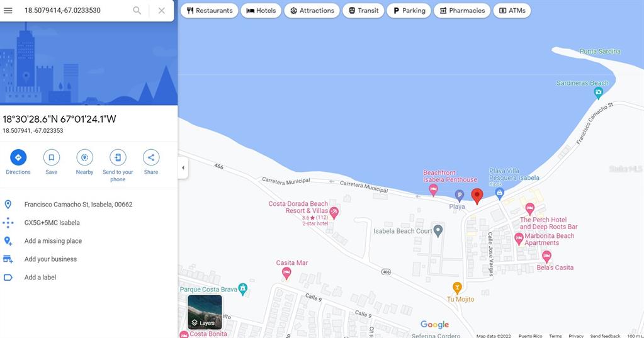
Task: Save this location
Action: click(52, 157)
